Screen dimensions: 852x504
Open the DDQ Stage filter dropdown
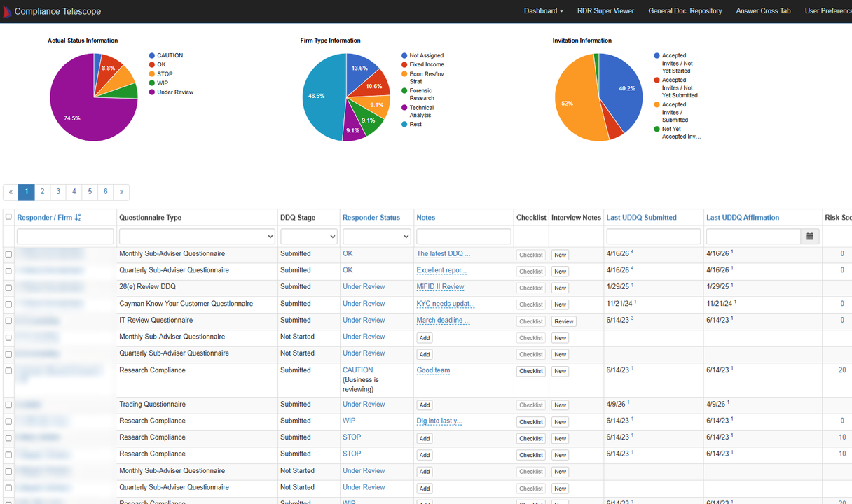(309, 237)
